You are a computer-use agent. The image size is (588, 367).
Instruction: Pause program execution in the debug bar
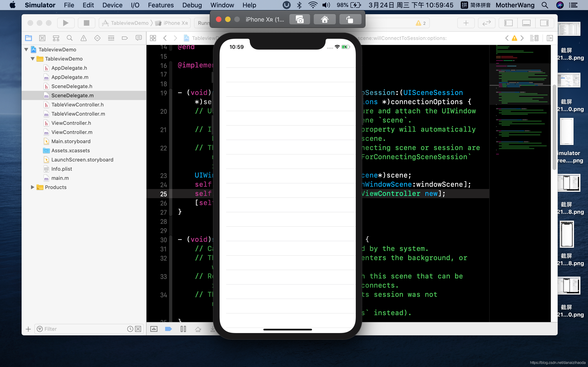click(183, 329)
